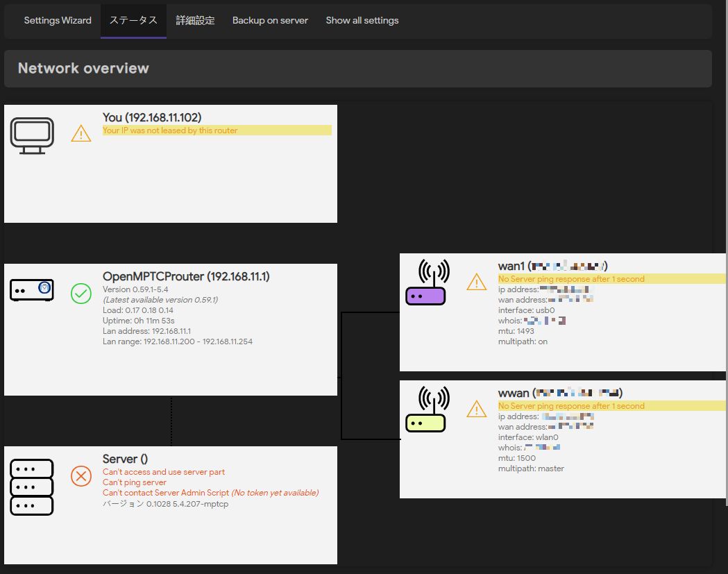Click the Latest available version 0.59.1 text

160,300
